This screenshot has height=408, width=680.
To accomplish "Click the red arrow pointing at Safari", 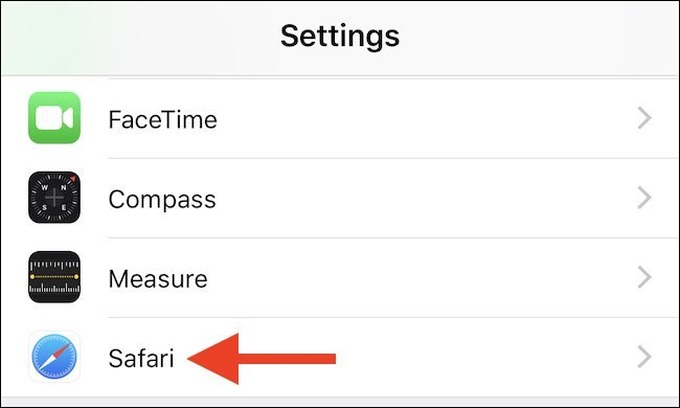I will coord(262,359).
